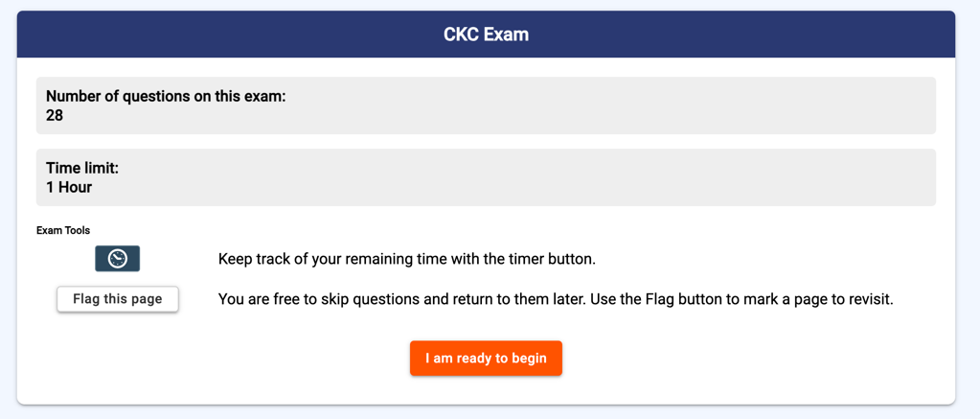The width and height of the screenshot is (980, 419).
Task: Flag this page for later review
Action: (118, 299)
